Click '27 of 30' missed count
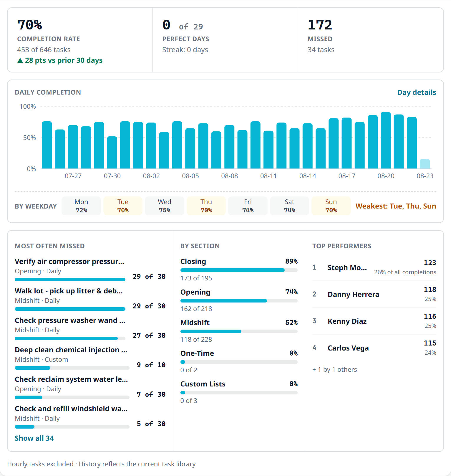The width and height of the screenshot is (451, 476). pyautogui.click(x=149, y=335)
